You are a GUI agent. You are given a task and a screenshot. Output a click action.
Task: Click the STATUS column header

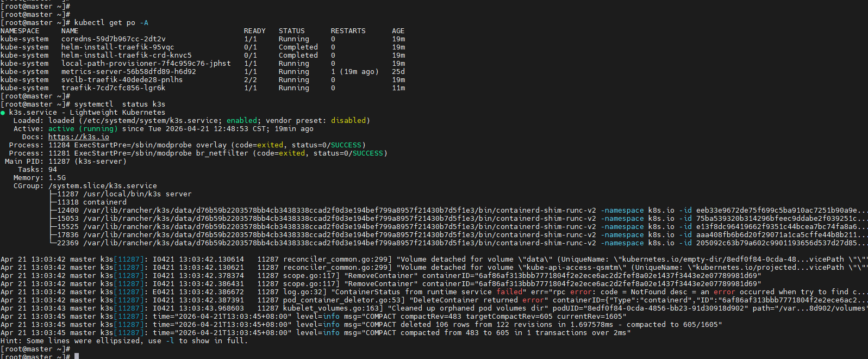tap(292, 31)
